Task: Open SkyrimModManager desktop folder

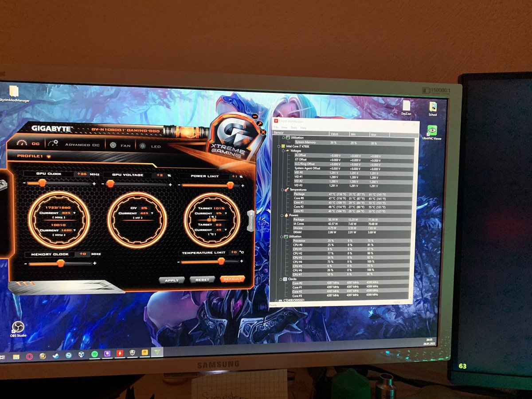Action: (x=14, y=94)
